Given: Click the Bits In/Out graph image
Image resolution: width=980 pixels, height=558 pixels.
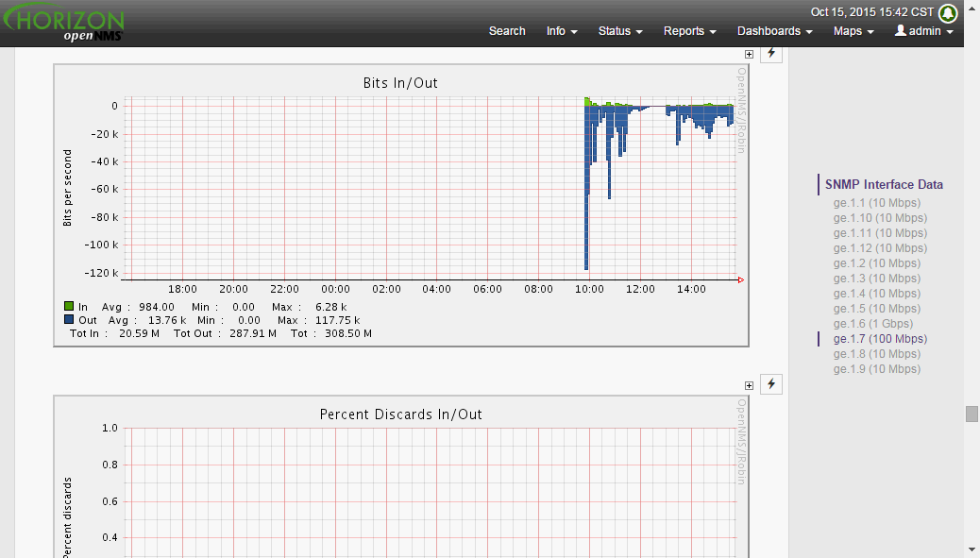Looking at the screenshot, I should pyautogui.click(x=401, y=205).
